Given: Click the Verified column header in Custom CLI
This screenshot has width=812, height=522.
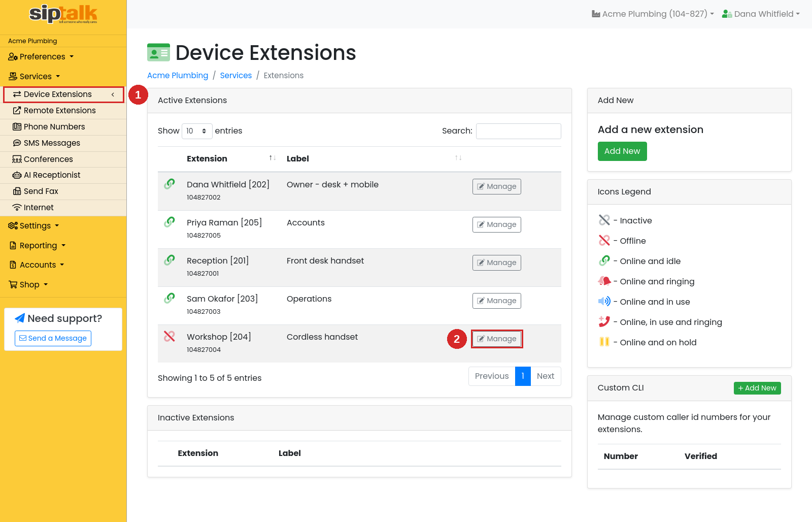Looking at the screenshot, I should pos(701,456).
